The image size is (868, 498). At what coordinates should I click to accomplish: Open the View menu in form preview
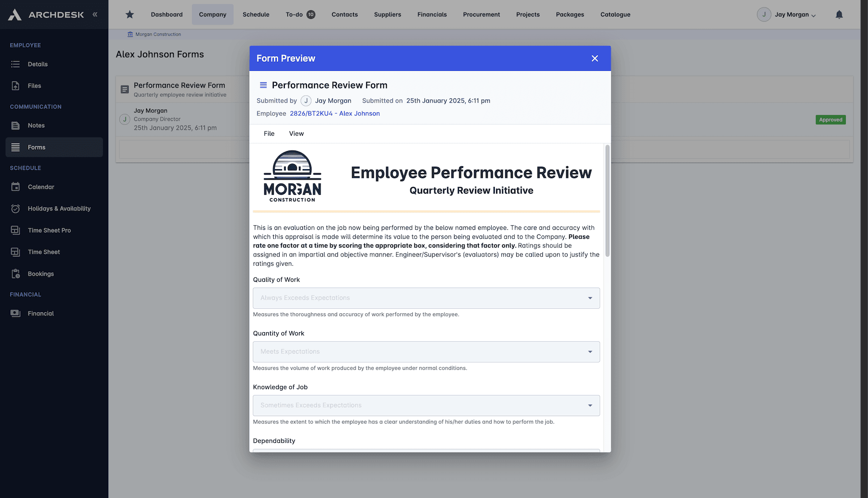click(x=296, y=134)
